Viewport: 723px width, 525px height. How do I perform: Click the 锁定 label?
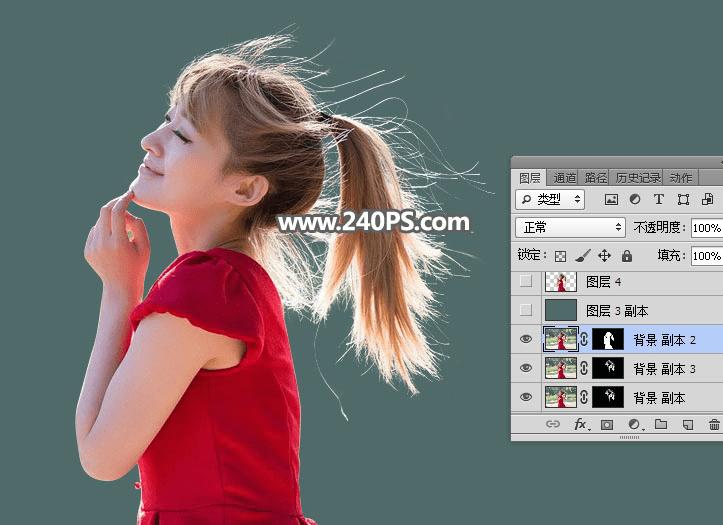tap(532, 255)
